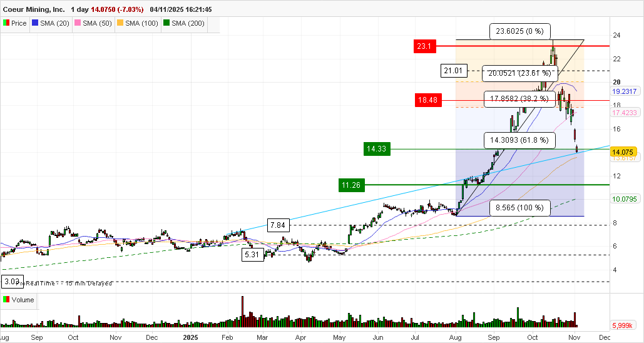Click the blue SMA (20) color swatch
644x343 pixels.
click(35, 23)
